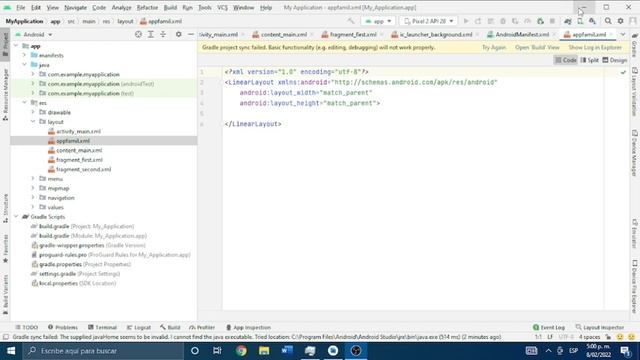
Task: Click the scroll from source target icon
Action: (138, 35)
